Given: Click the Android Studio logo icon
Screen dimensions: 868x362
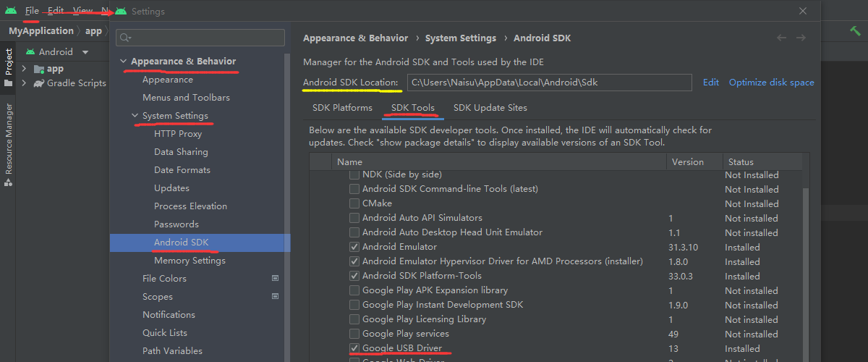Looking at the screenshot, I should 11,11.
